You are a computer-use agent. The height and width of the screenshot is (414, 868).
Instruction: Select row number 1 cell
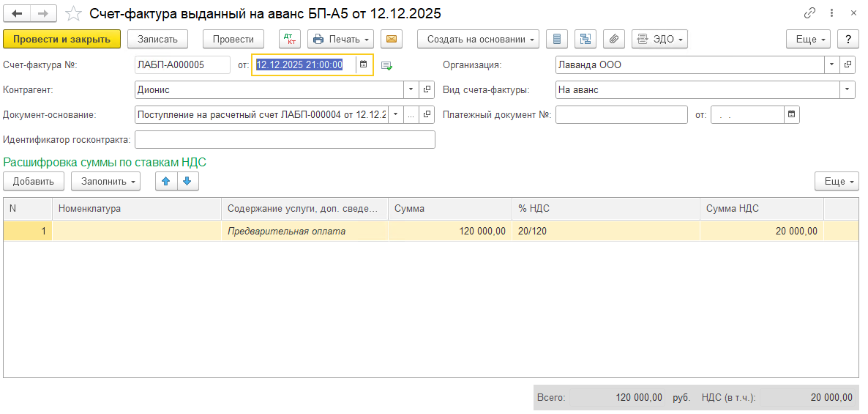28,231
